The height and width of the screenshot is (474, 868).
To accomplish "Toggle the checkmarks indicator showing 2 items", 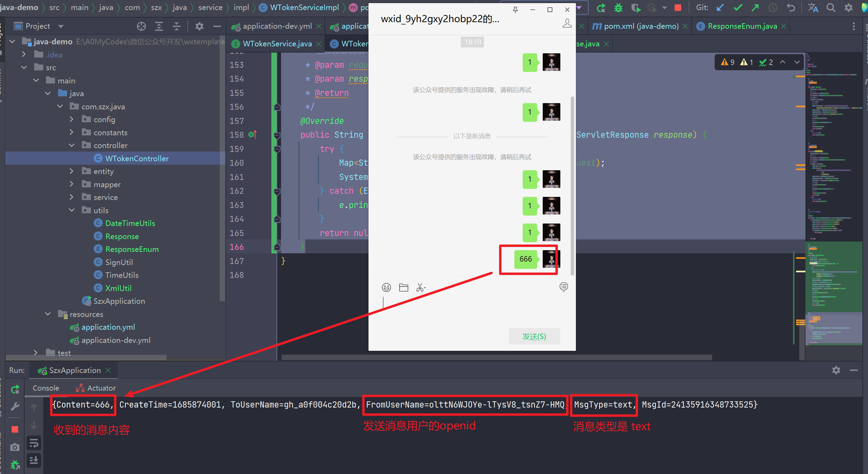I will point(768,63).
